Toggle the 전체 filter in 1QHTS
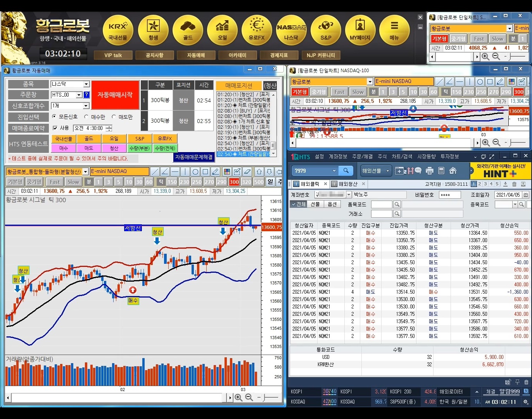The image size is (532, 419). pos(299,204)
